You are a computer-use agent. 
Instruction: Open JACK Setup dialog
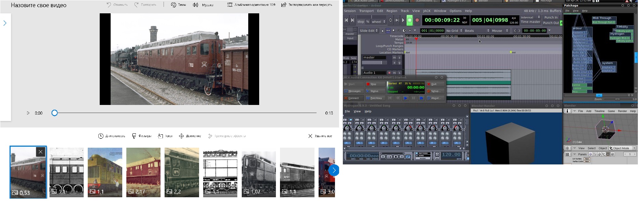[436, 91]
